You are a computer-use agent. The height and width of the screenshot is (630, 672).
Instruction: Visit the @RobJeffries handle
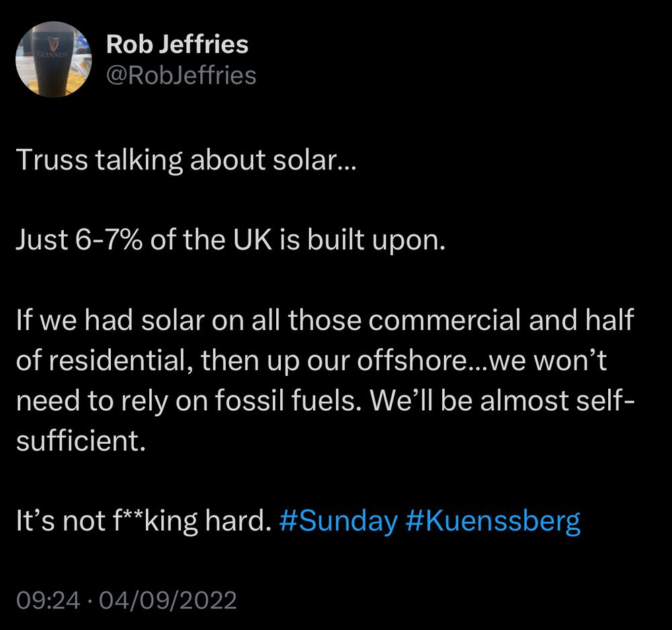pyautogui.click(x=181, y=75)
